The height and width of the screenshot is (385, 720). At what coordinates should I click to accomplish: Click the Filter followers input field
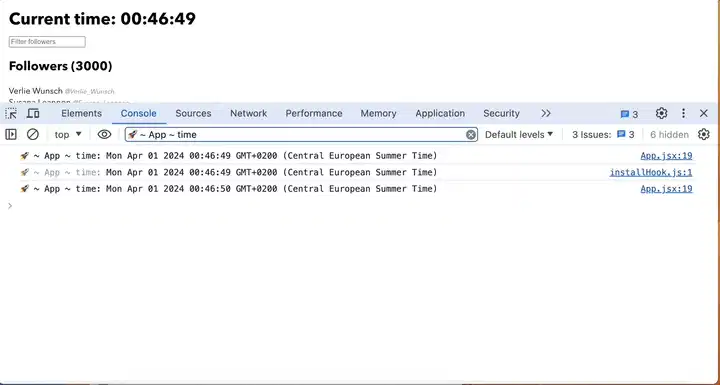(47, 42)
